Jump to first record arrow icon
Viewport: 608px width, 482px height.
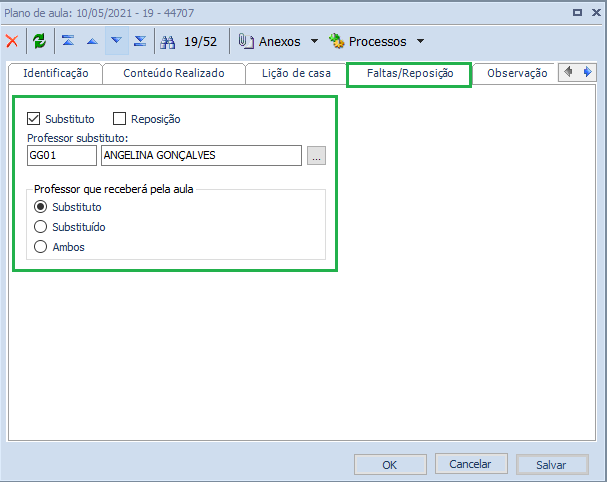68,40
